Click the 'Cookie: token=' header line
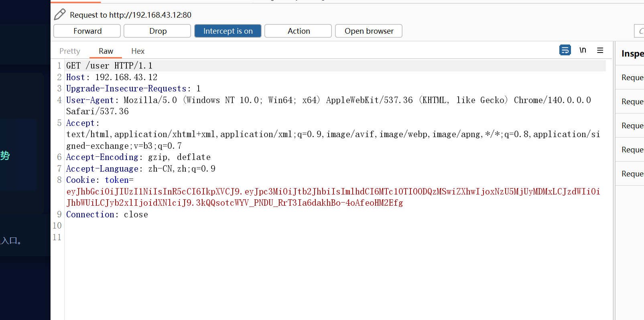 coord(100,180)
